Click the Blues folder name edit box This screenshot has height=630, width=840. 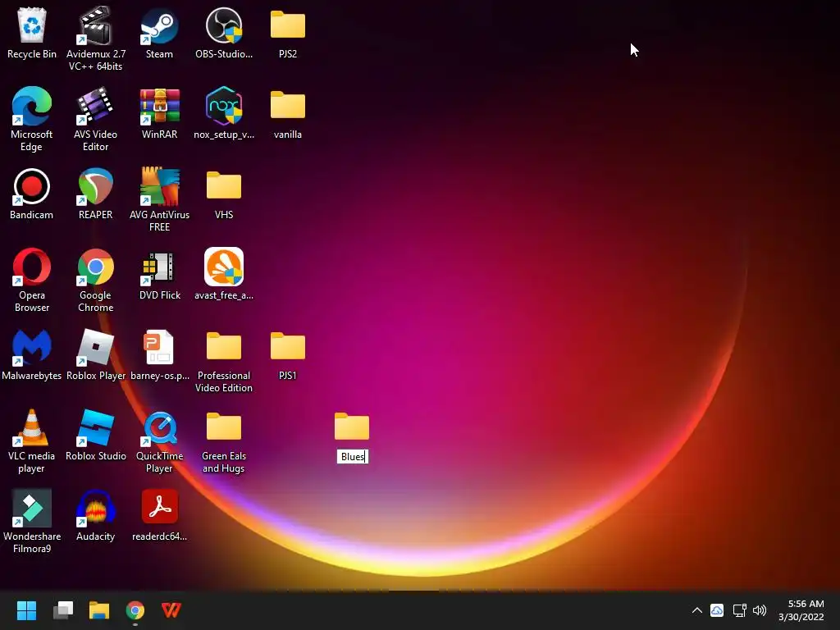pyautogui.click(x=352, y=456)
